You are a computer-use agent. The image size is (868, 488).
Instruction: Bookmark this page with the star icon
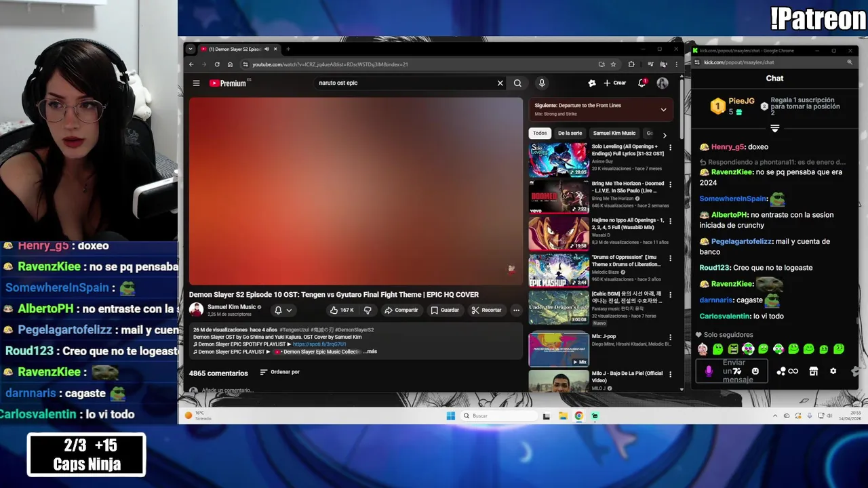tap(613, 64)
